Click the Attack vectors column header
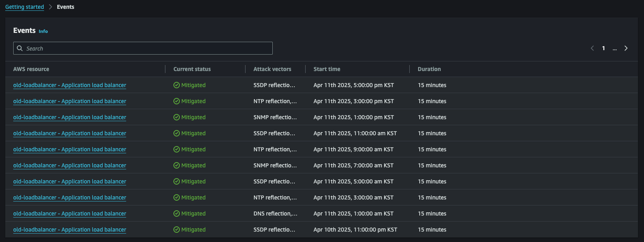The width and height of the screenshot is (644, 242). (x=272, y=69)
